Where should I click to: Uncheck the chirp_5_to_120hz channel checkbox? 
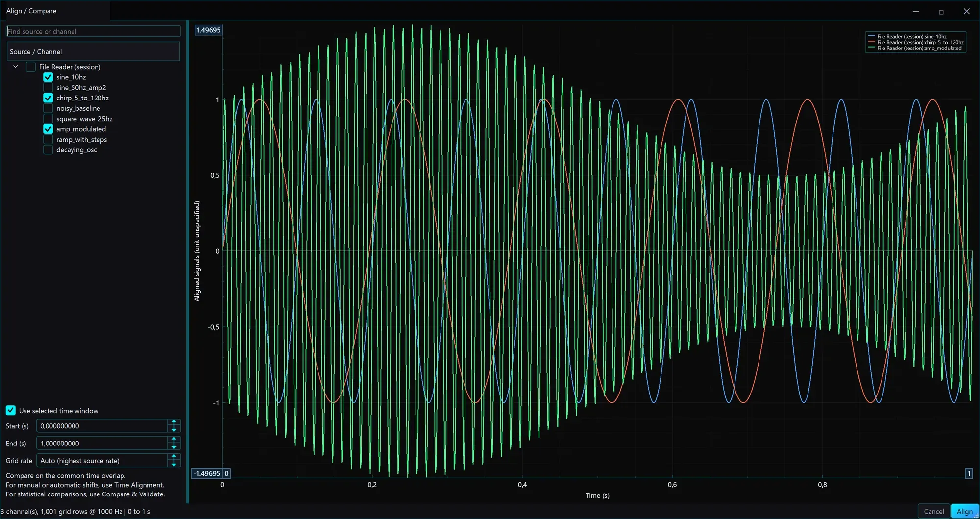click(48, 98)
